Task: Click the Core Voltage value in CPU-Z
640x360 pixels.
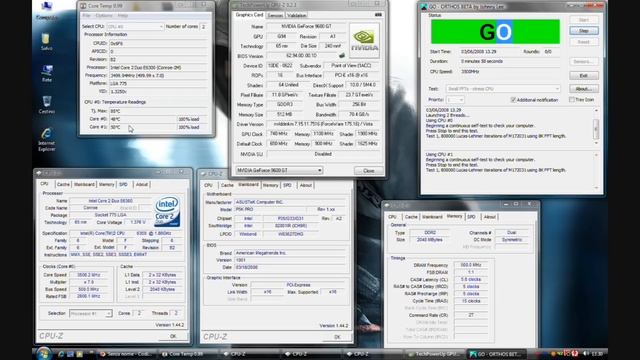Action: tap(138, 222)
